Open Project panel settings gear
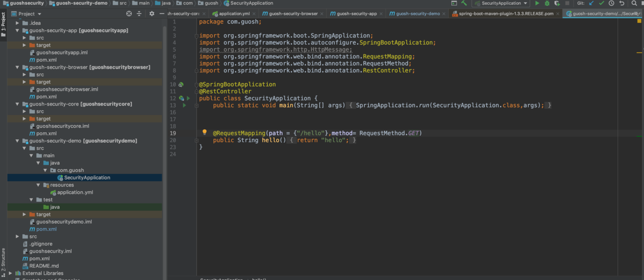Viewport: 644px width, 280px height. coord(152,14)
